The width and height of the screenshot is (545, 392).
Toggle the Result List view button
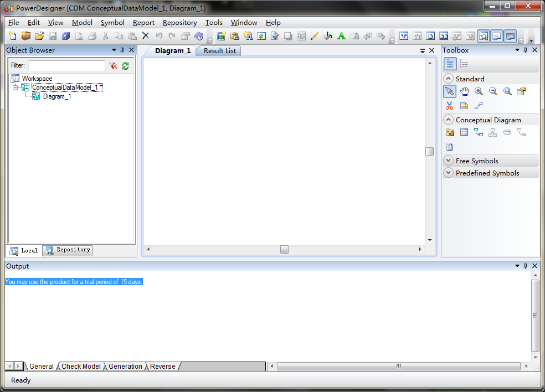coord(510,36)
